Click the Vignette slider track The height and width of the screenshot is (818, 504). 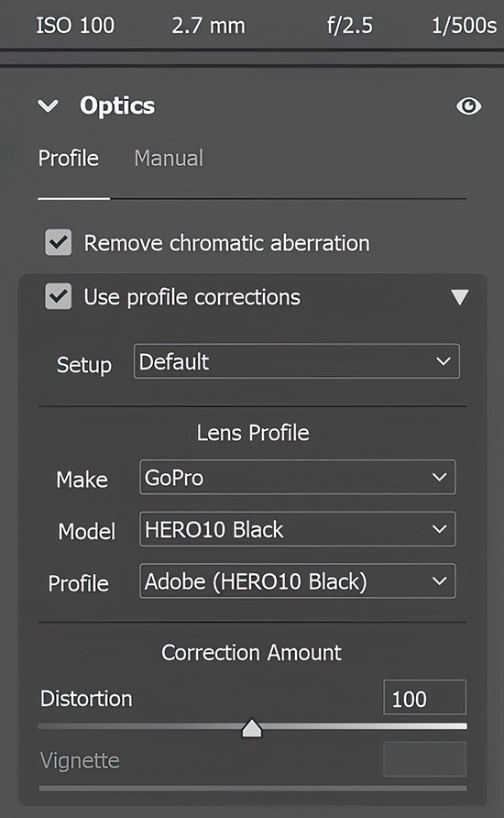253,789
